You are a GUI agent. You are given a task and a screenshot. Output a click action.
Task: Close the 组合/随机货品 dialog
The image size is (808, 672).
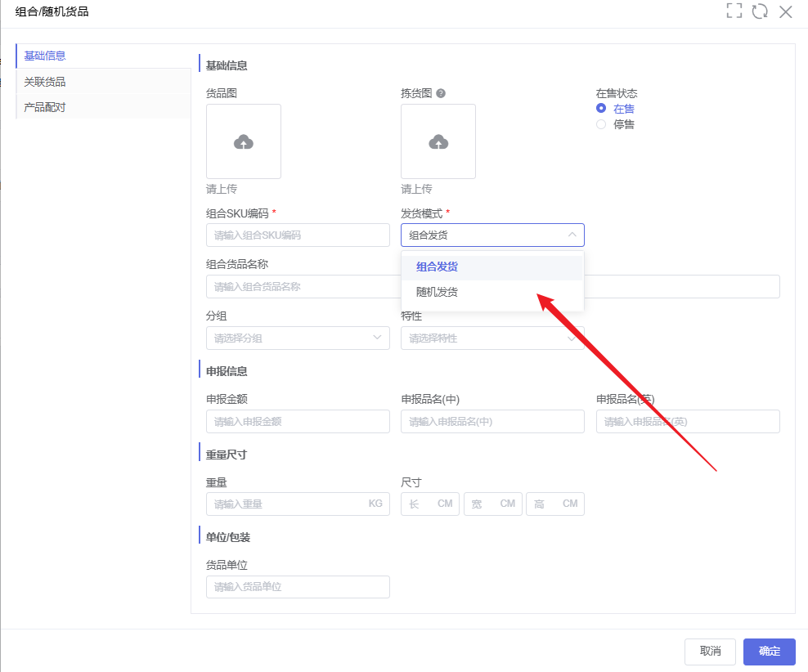(x=785, y=11)
